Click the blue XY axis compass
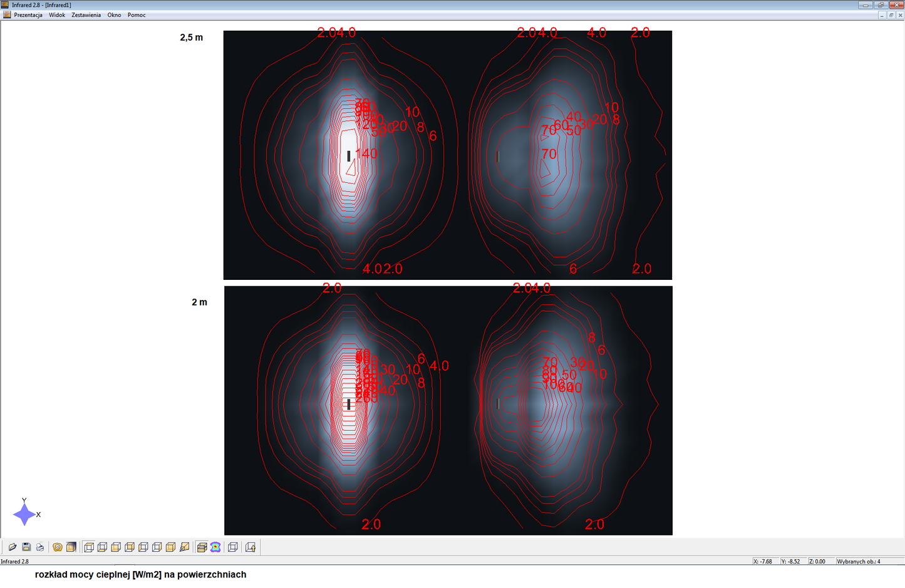 click(24, 514)
